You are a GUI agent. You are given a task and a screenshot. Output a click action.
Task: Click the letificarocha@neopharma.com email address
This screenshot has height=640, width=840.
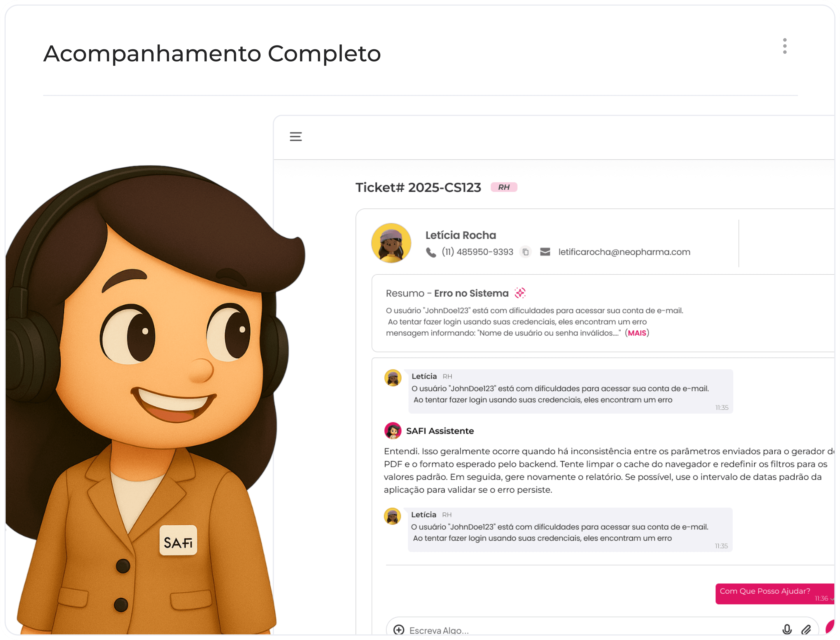[624, 252]
